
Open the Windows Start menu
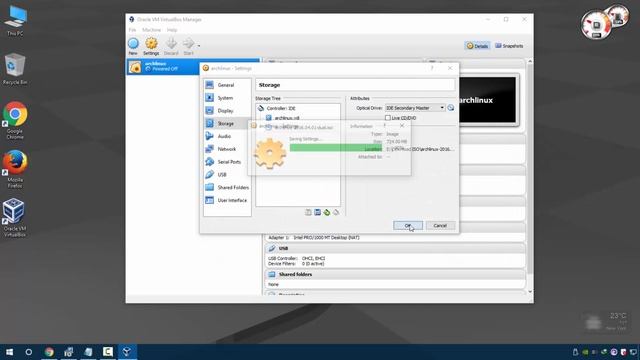(x=9, y=352)
